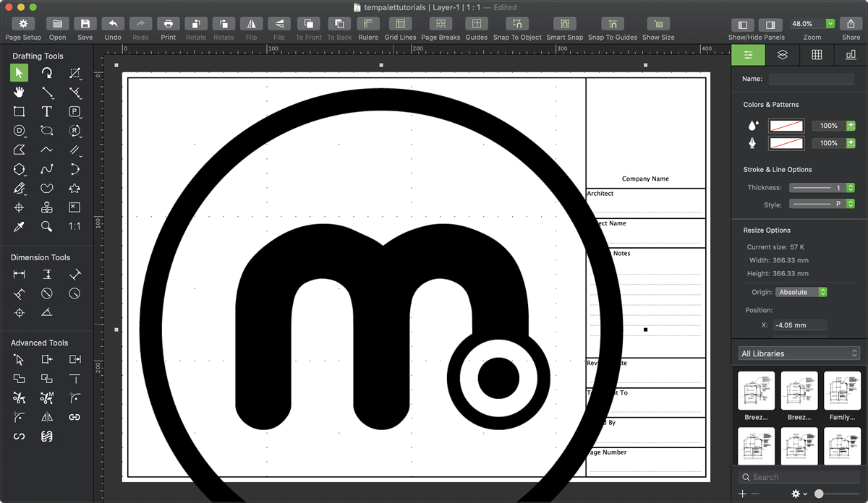Toggle Grid Lines display
868x503 pixels.
[400, 24]
